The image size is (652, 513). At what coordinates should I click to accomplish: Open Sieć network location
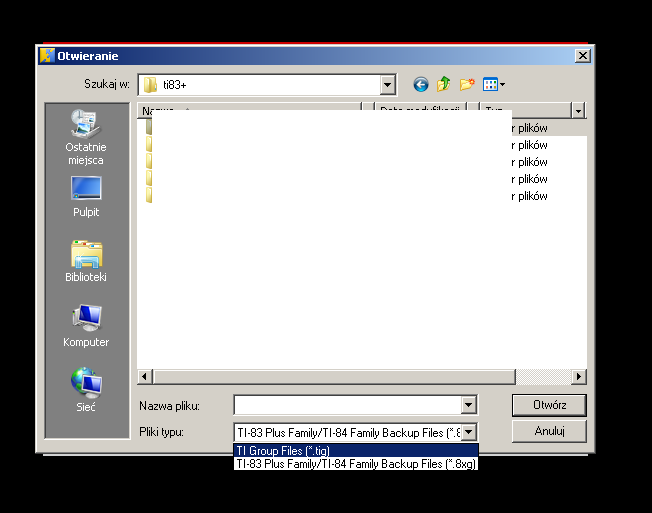click(86, 391)
